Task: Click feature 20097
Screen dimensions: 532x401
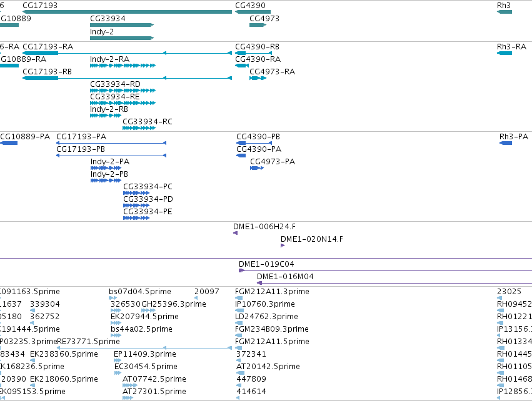Action: 196,298
